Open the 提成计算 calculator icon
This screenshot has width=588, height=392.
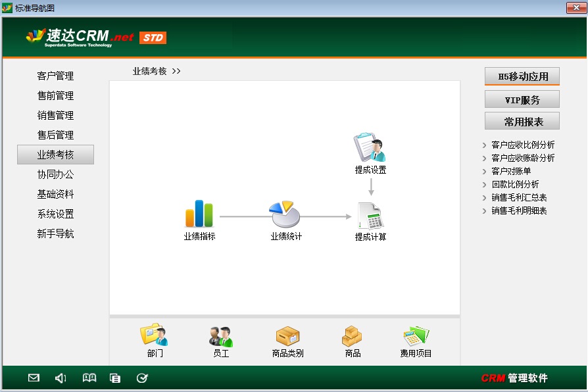click(370, 216)
